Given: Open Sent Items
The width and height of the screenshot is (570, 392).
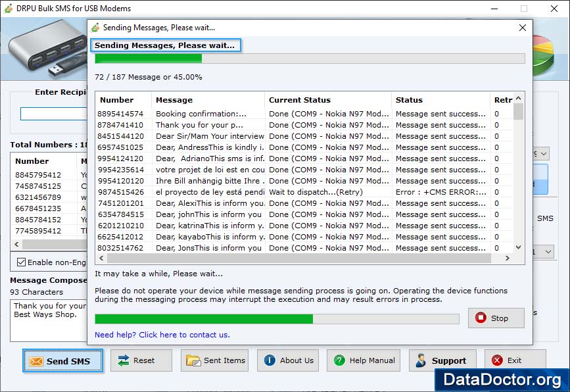Looking at the screenshot, I should [214, 360].
